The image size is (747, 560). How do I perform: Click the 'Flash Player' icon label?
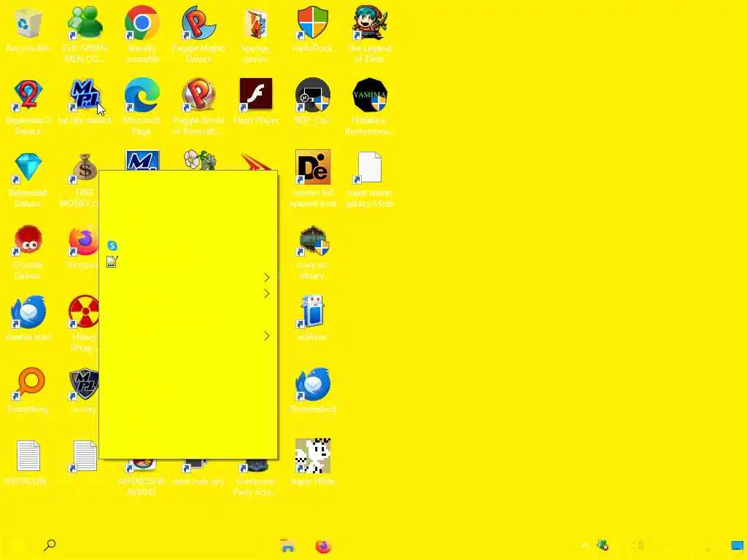click(x=256, y=120)
